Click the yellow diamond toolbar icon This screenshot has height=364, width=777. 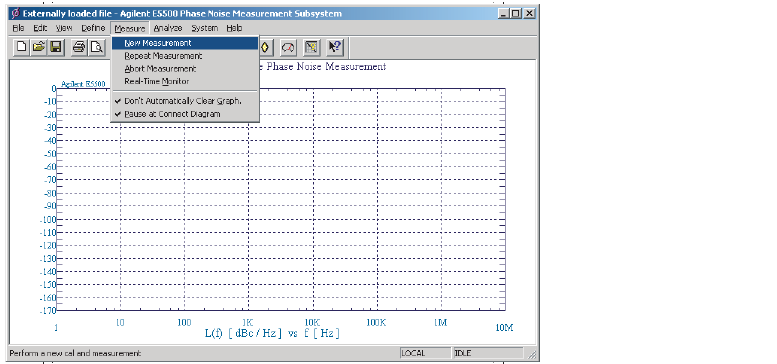(x=267, y=48)
